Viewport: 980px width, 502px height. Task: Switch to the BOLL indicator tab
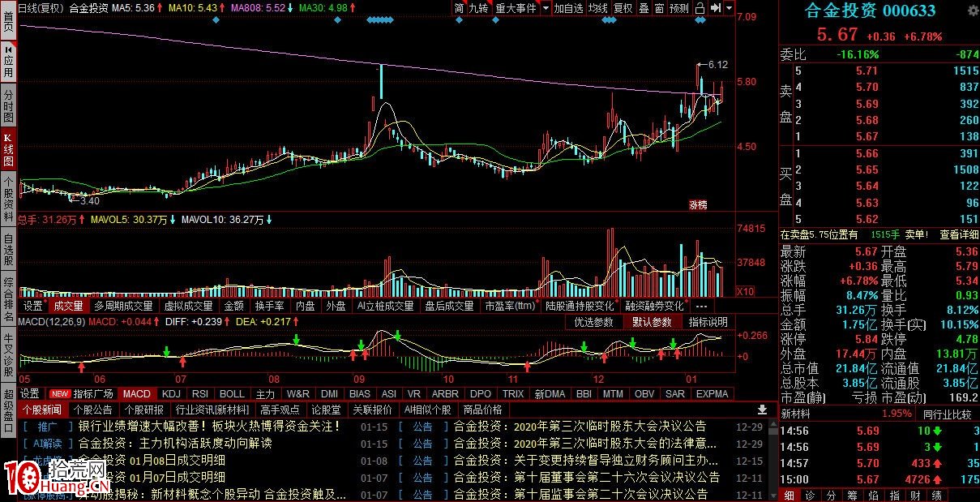pos(232,394)
